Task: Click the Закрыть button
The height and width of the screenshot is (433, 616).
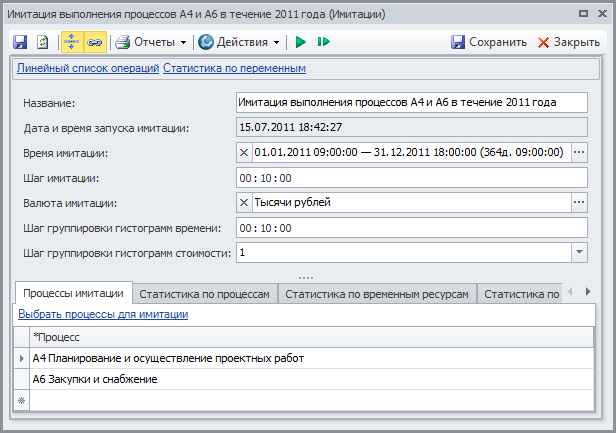Action: pyautogui.click(x=568, y=42)
